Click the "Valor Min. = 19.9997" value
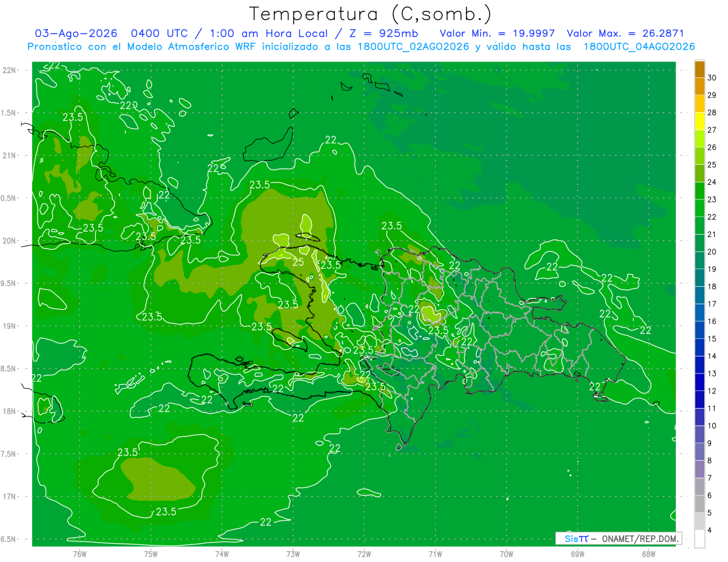The height and width of the screenshot is (562, 728). pos(497,33)
